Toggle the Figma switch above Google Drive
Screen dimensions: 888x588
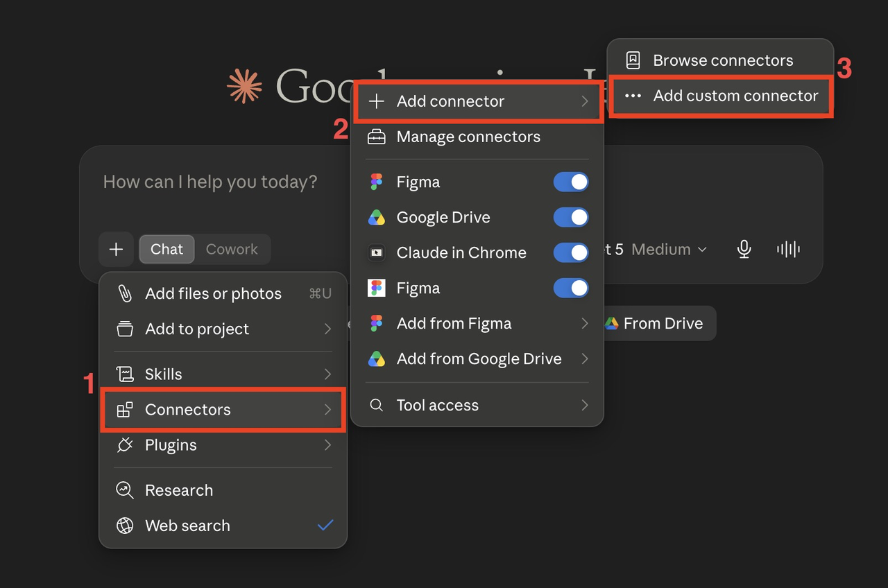point(571,182)
